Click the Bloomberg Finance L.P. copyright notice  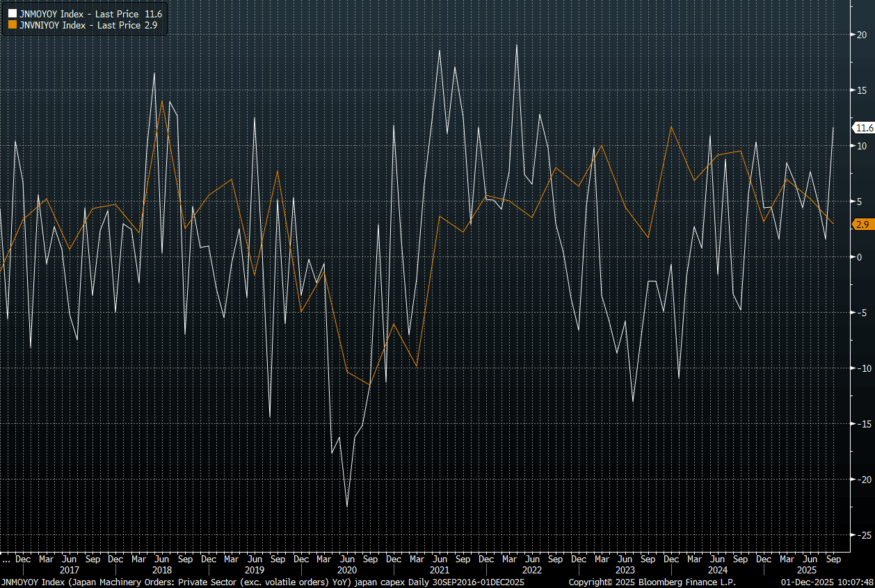click(652, 582)
